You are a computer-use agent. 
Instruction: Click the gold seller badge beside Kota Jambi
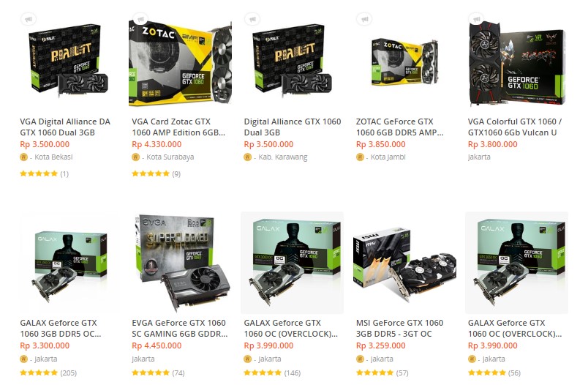coord(360,157)
